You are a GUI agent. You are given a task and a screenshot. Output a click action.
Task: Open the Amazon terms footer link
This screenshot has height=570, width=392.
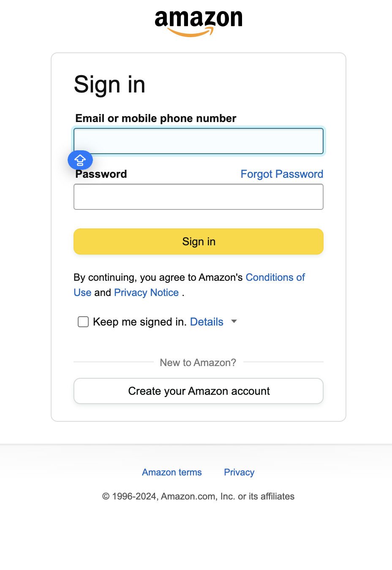tap(171, 472)
